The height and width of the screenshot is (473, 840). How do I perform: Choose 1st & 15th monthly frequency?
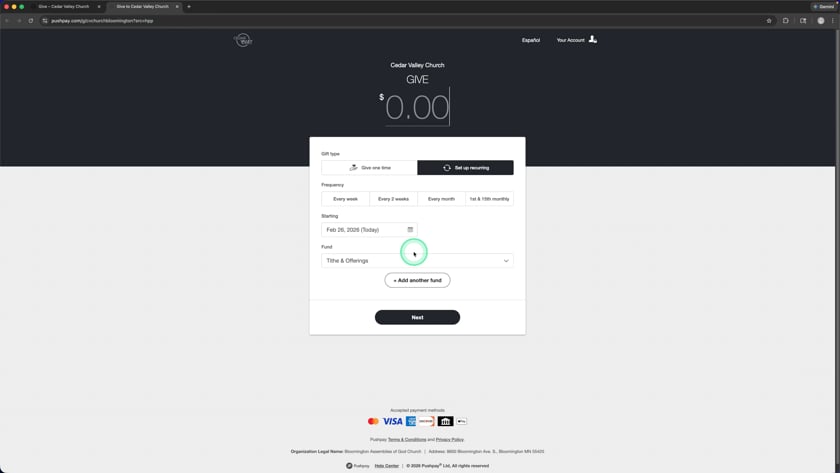pyautogui.click(x=490, y=199)
